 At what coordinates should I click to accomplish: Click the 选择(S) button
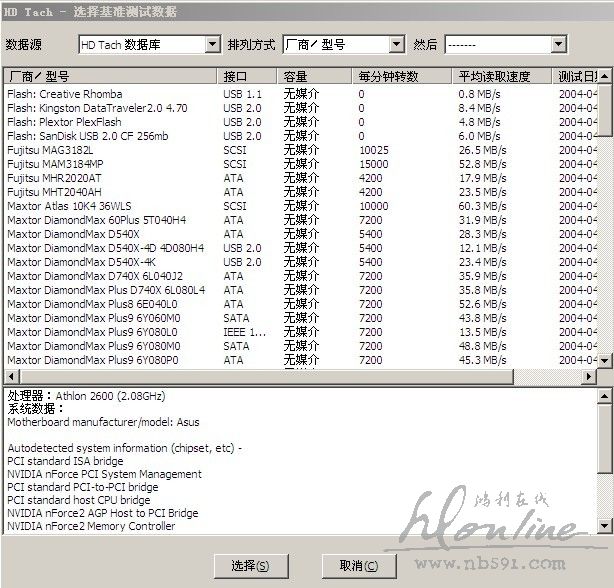249,565
